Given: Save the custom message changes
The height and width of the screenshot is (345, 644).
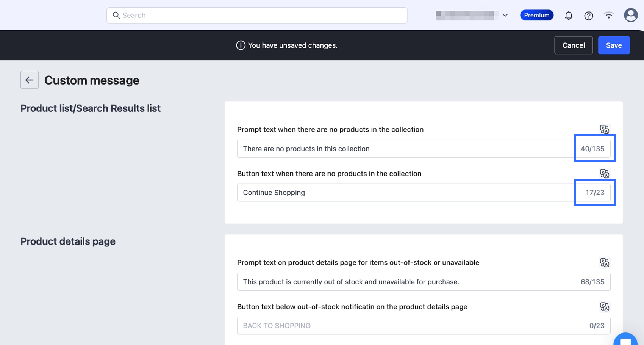Looking at the screenshot, I should pyautogui.click(x=614, y=45).
